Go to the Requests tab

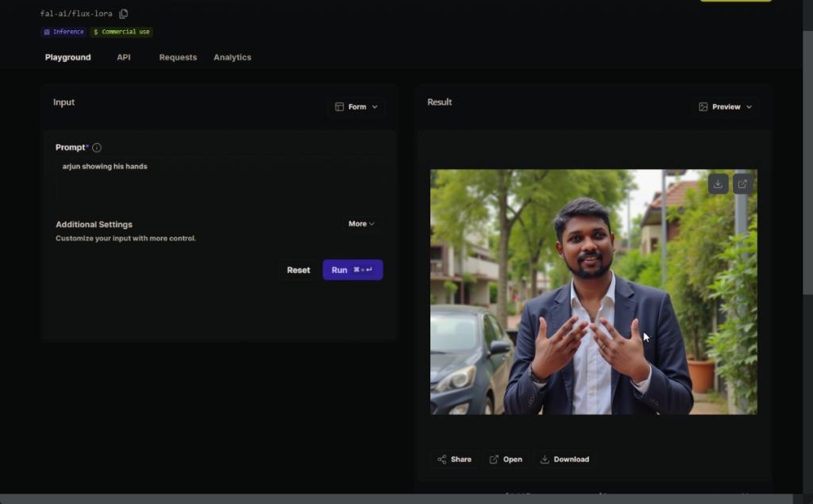(x=178, y=57)
